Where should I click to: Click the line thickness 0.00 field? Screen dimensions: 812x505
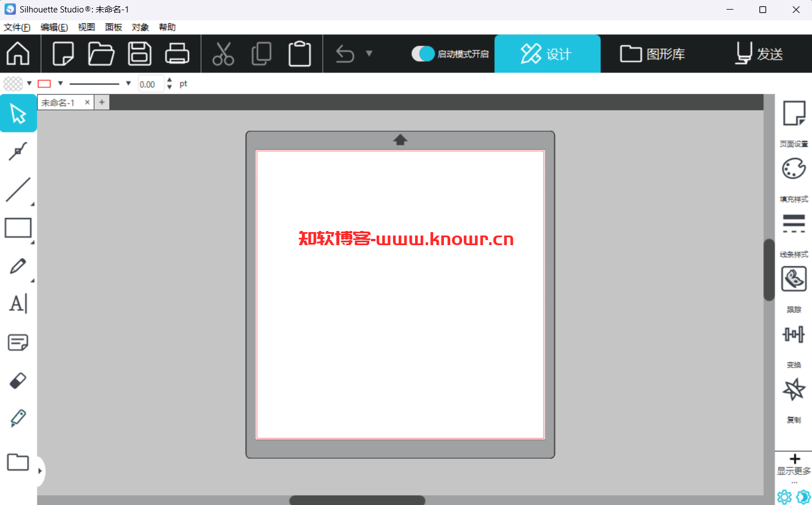[151, 84]
